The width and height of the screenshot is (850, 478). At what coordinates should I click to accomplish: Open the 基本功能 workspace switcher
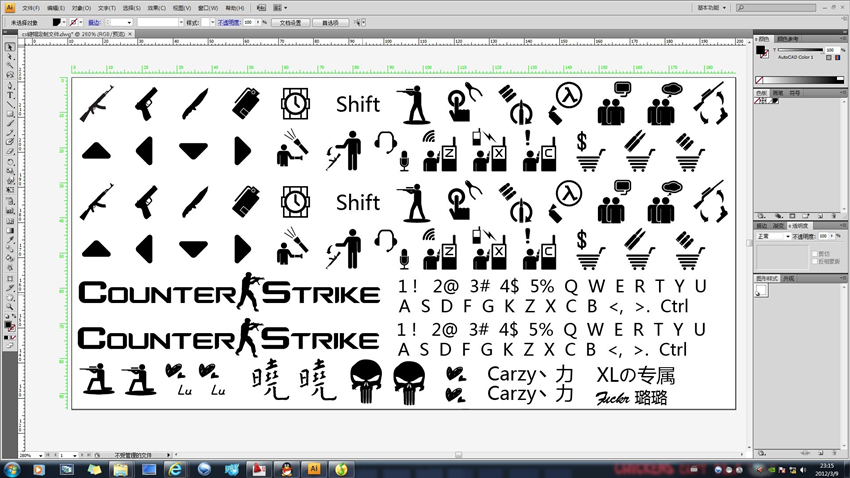[711, 8]
